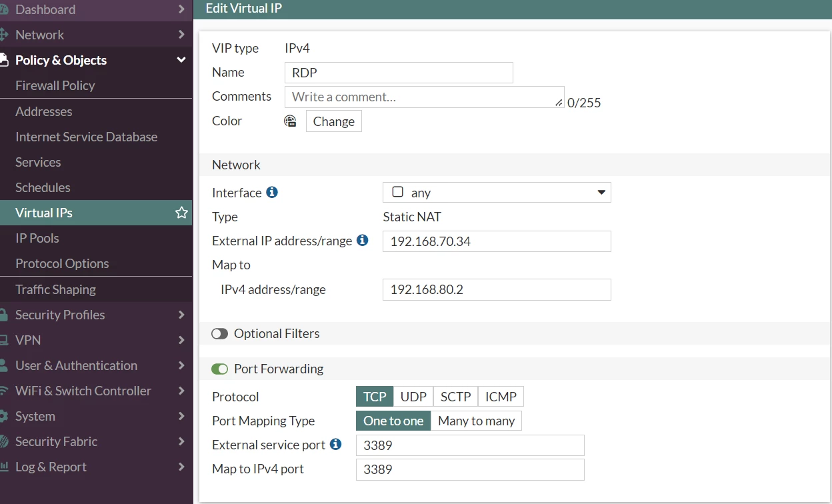Click the info icon beside External IP address/range

tap(363, 240)
